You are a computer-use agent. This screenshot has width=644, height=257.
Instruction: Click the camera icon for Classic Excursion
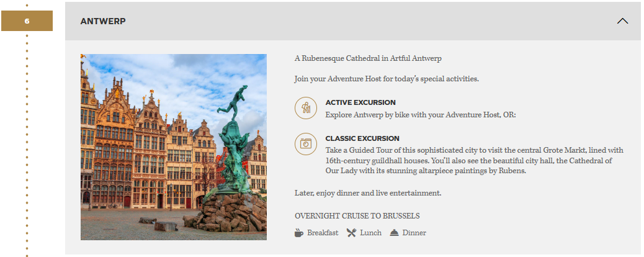pos(305,143)
